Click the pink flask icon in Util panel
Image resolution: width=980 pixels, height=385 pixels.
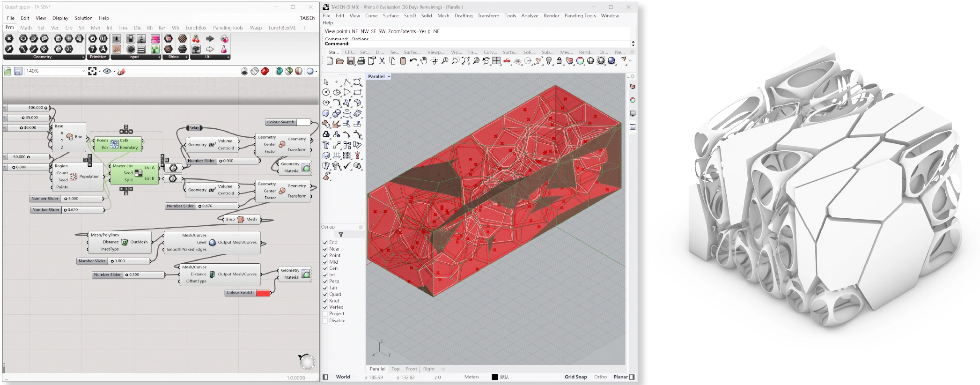tap(224, 49)
